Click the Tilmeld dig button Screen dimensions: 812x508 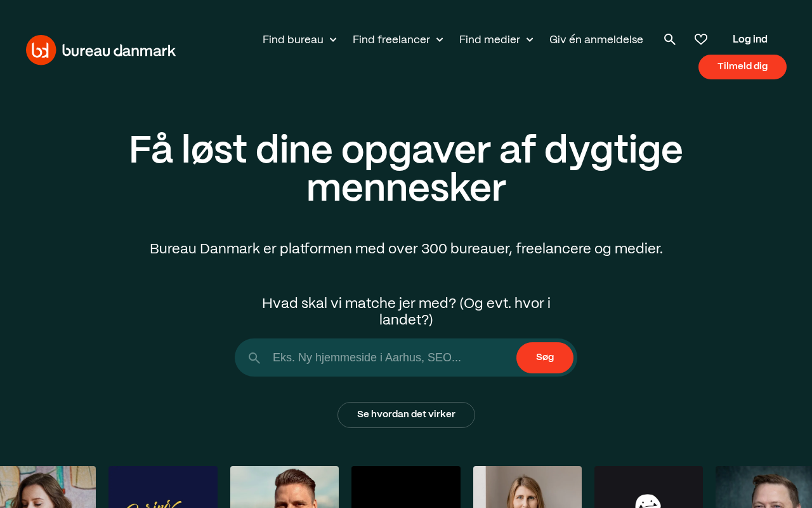pos(742,67)
